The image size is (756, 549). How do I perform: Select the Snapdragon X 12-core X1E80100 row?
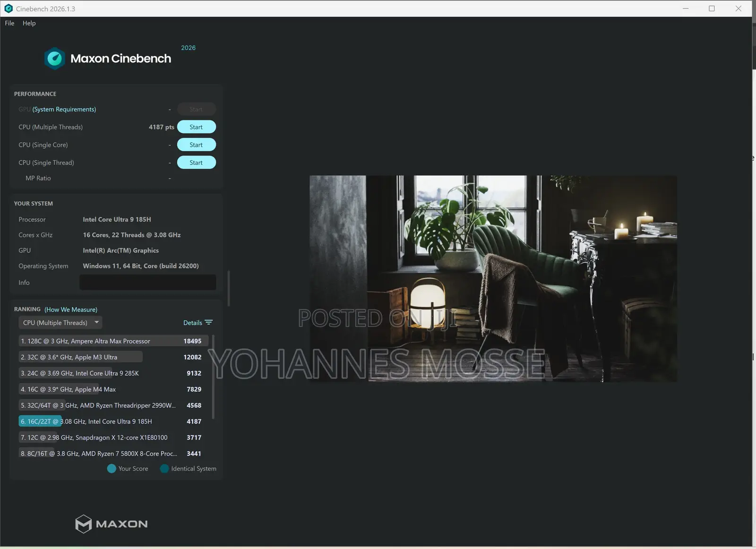click(x=113, y=437)
